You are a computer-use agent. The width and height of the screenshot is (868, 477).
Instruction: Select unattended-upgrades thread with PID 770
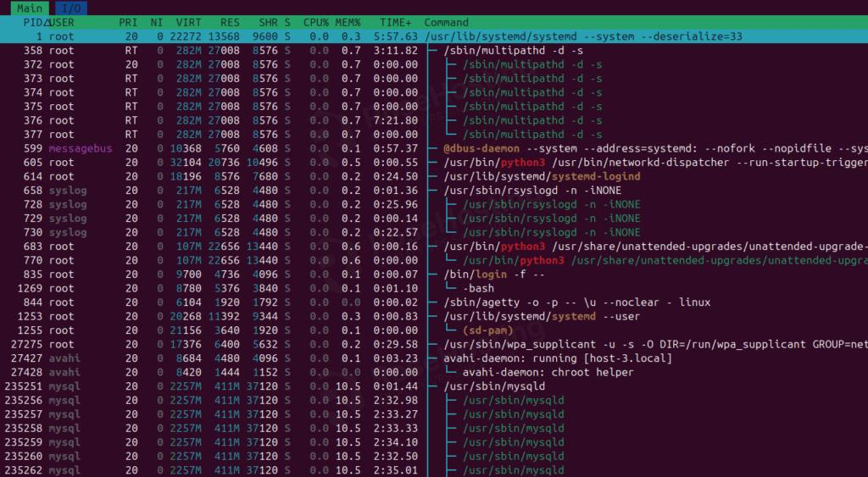click(434, 260)
